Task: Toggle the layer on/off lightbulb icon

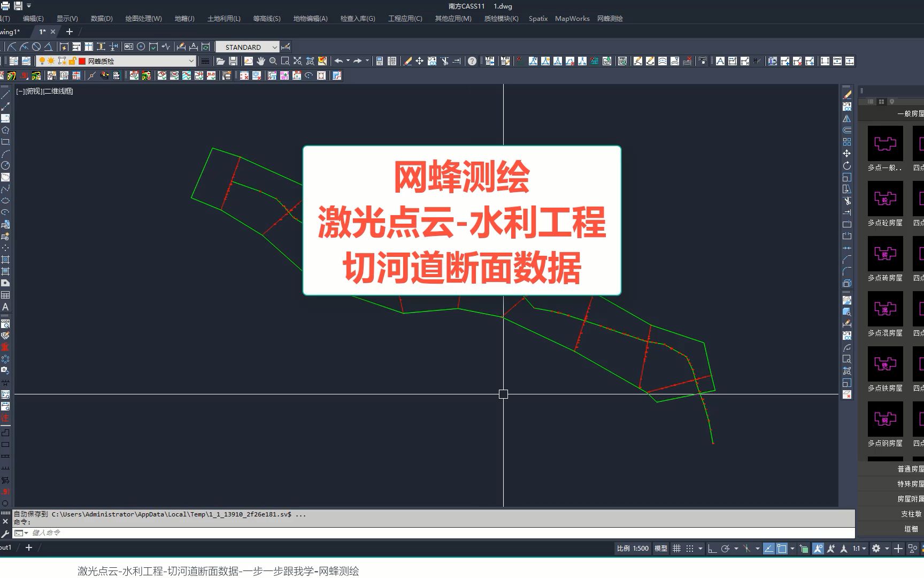Action: (42, 61)
